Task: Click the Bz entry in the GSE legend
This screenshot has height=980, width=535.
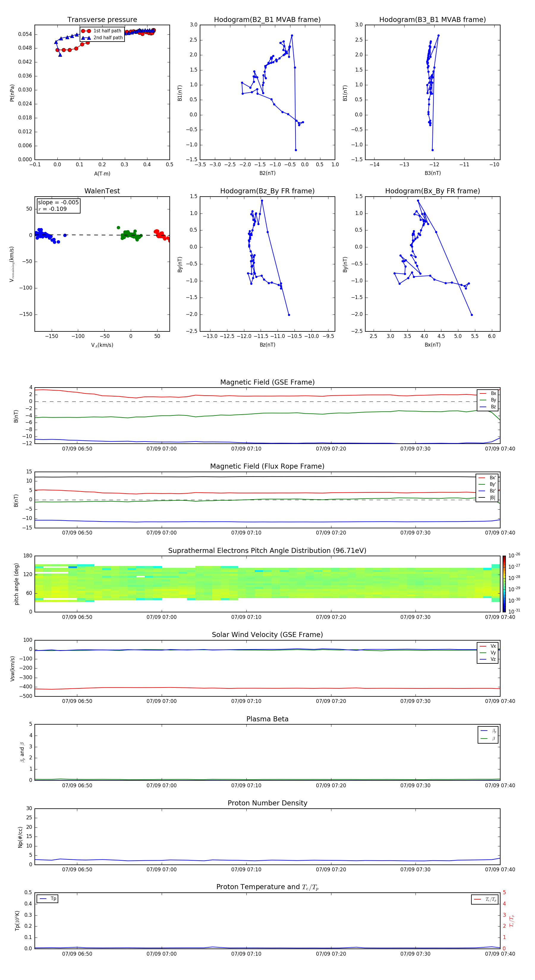Action: [x=488, y=407]
